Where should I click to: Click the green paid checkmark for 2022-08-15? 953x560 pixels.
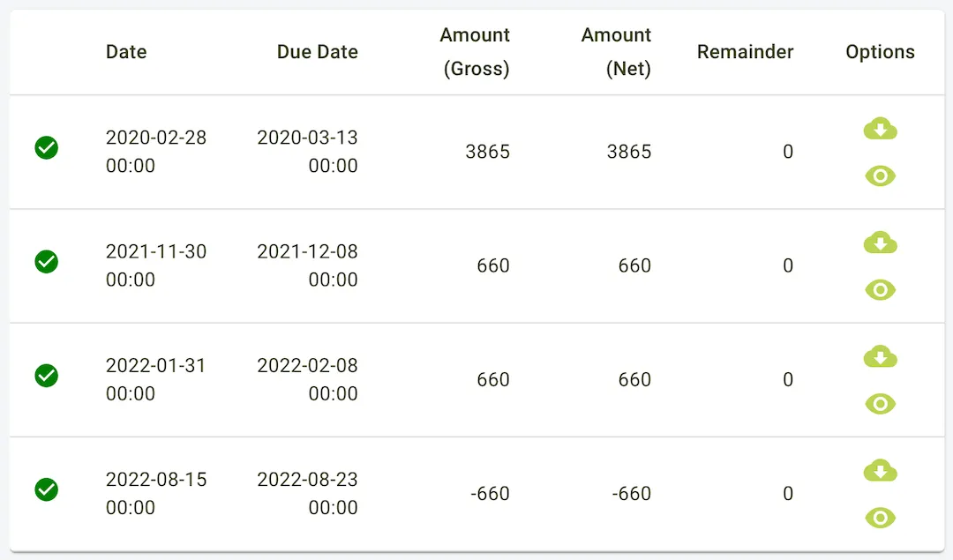coord(47,489)
